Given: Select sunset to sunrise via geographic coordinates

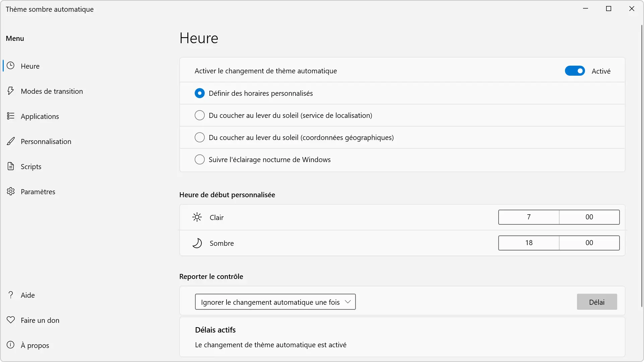Looking at the screenshot, I should click(200, 137).
